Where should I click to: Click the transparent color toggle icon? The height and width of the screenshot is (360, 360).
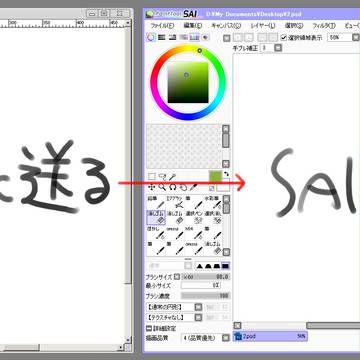(212, 188)
